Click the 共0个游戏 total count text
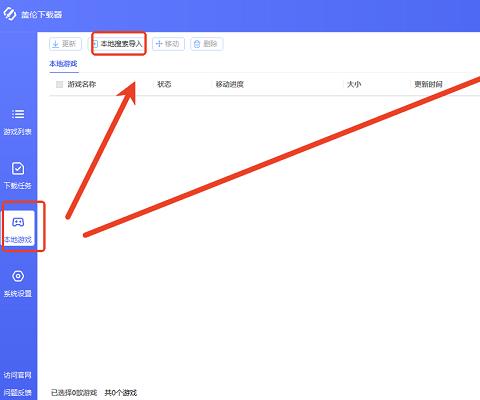 click(x=121, y=393)
